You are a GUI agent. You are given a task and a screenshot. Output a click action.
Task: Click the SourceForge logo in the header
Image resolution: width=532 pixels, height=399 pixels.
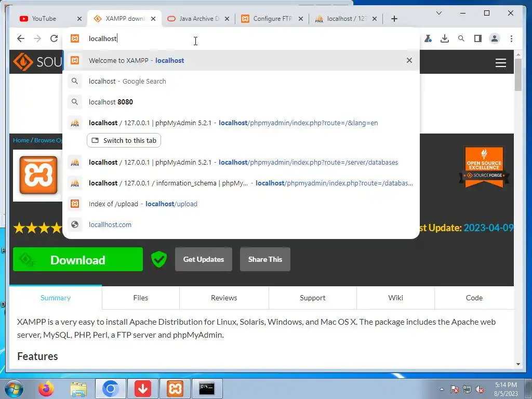tap(37, 62)
